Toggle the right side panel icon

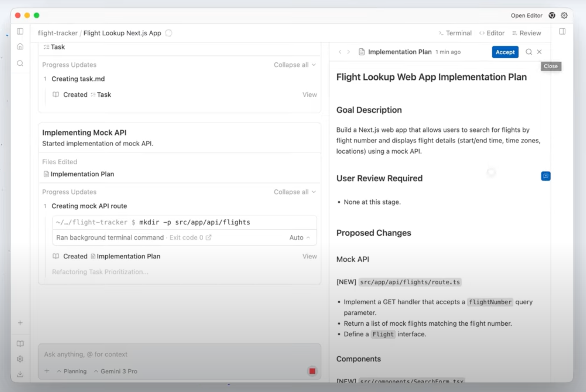pyautogui.click(x=562, y=31)
